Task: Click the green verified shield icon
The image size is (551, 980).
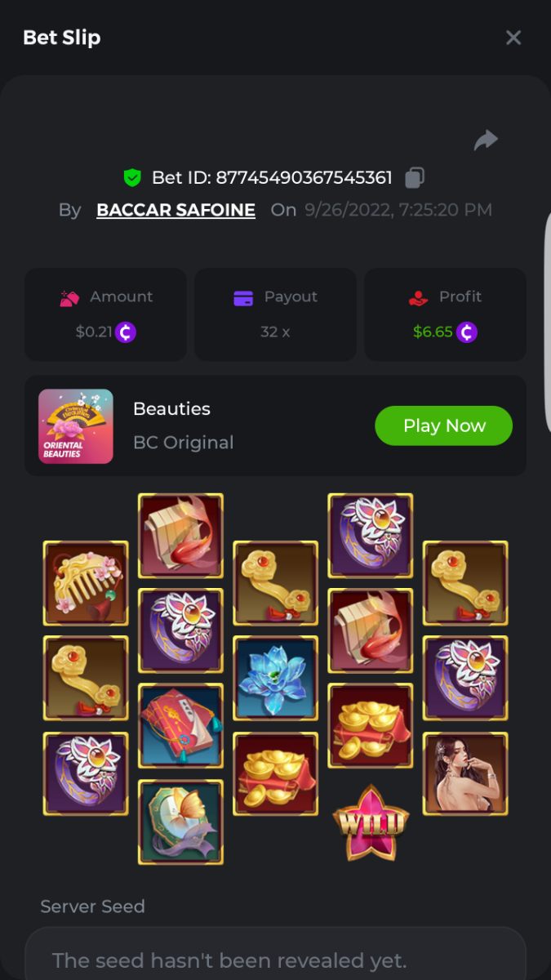Action: (132, 177)
